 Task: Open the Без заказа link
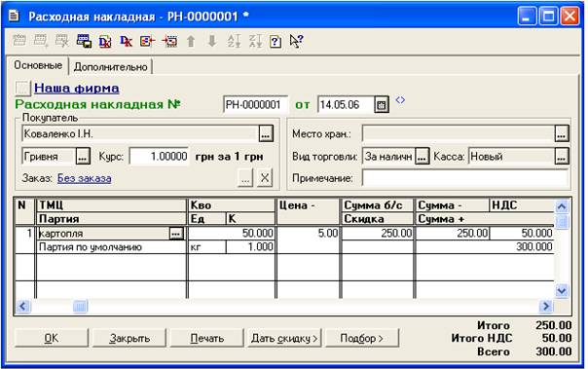(x=85, y=178)
